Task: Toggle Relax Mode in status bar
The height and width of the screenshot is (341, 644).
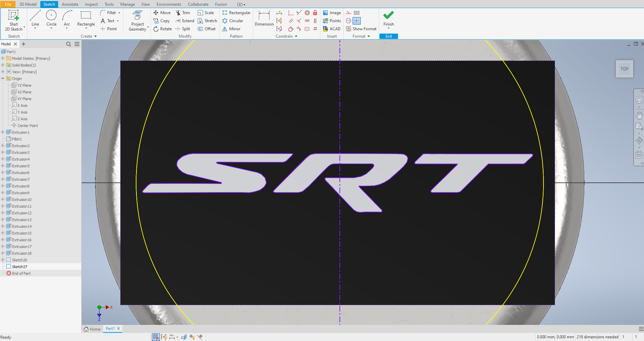Action: (x=200, y=337)
